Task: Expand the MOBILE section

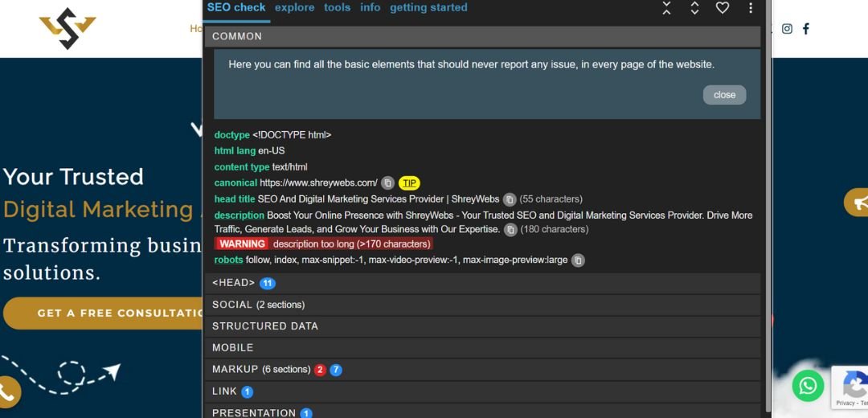Action: click(x=482, y=348)
